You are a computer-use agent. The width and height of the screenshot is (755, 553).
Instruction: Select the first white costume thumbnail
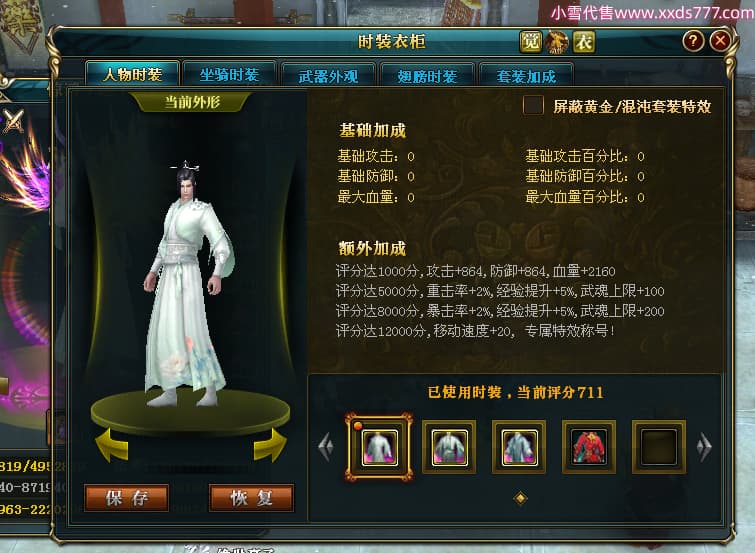coord(379,448)
